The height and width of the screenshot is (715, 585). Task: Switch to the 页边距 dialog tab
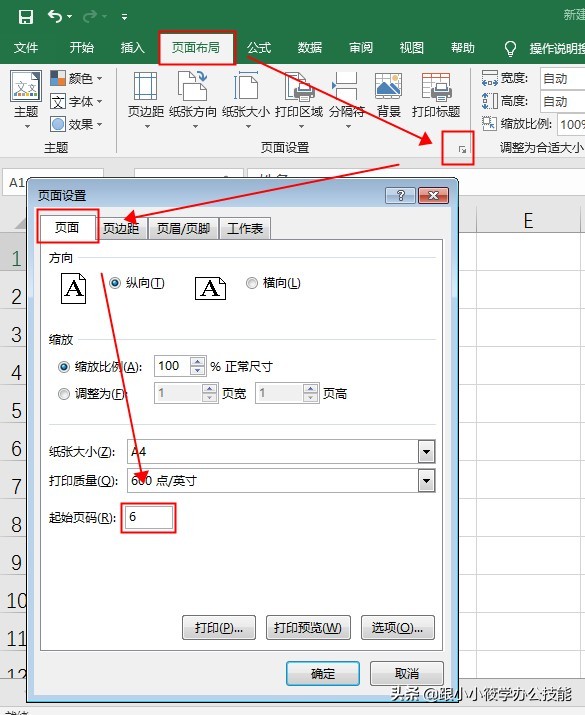(x=121, y=228)
